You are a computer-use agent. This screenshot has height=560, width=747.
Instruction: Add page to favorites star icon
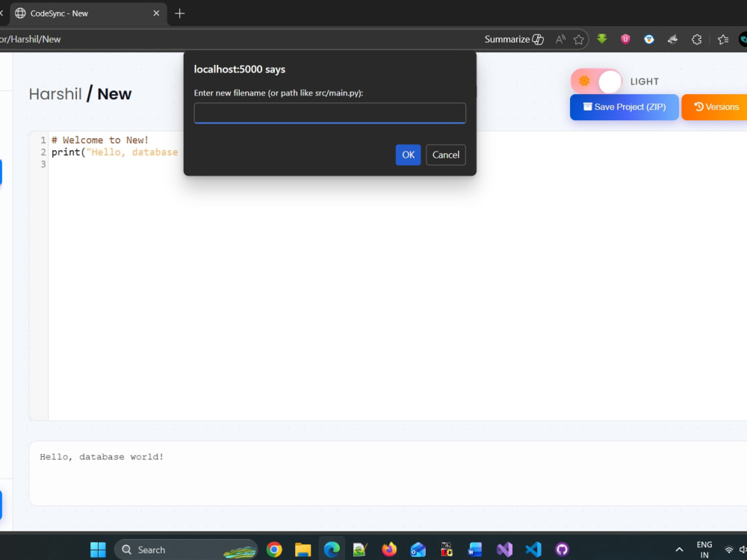[x=579, y=40]
